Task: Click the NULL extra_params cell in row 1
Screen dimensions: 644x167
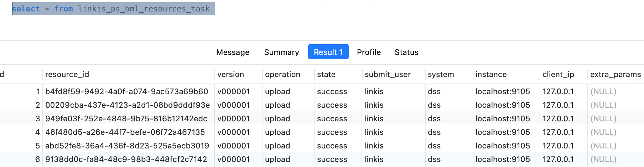Action: click(603, 91)
